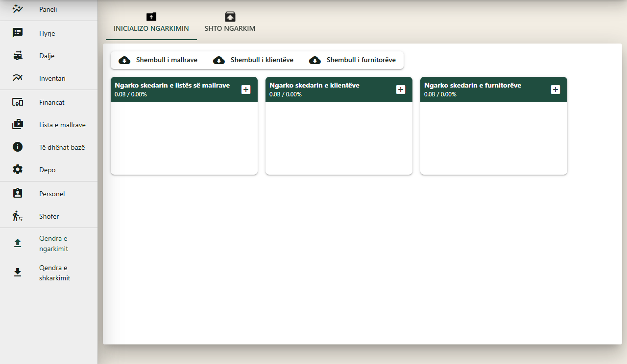The width and height of the screenshot is (627, 364).
Task: Add file to goods list upload card
Action: click(246, 90)
